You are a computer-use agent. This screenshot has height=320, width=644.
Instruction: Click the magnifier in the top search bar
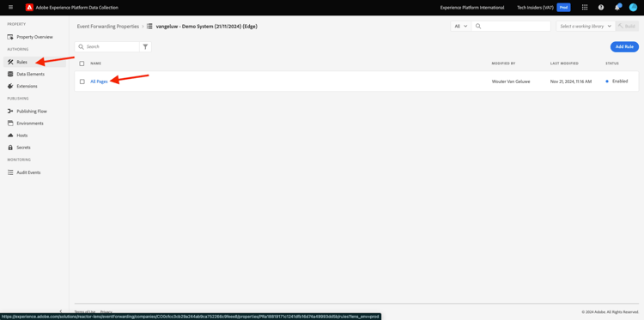tap(478, 27)
